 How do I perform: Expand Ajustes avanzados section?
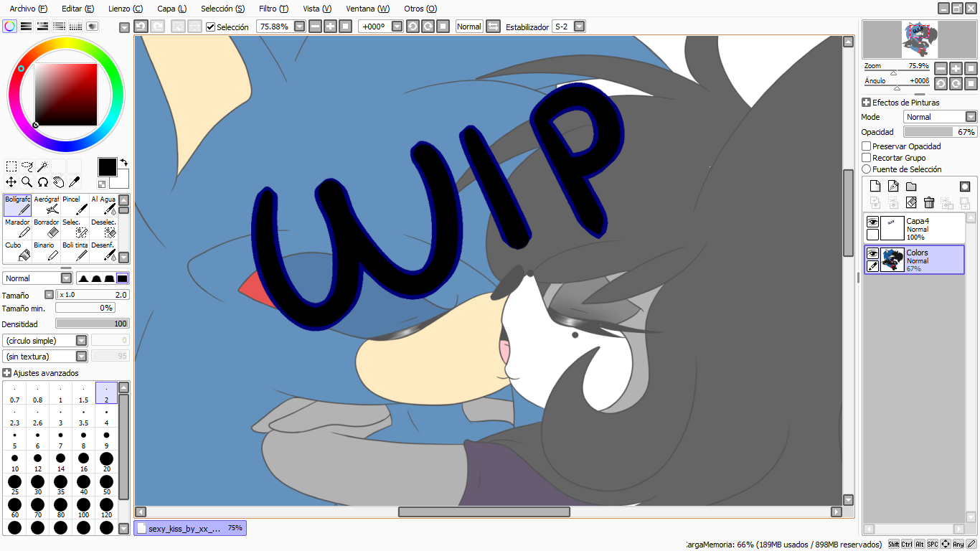(6, 373)
